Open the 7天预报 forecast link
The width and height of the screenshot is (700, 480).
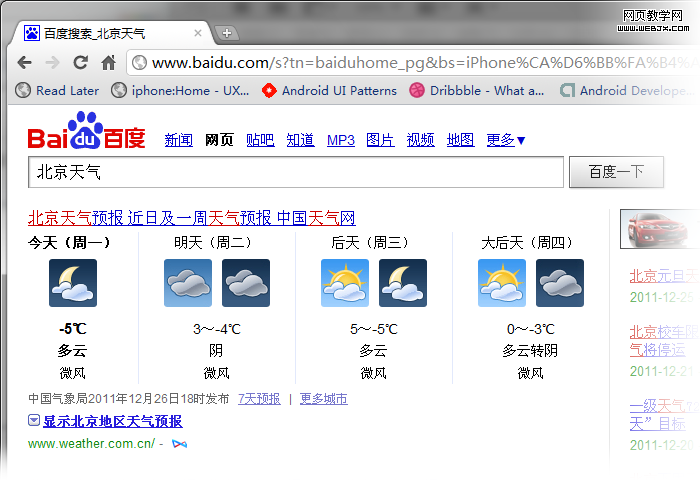pos(259,399)
